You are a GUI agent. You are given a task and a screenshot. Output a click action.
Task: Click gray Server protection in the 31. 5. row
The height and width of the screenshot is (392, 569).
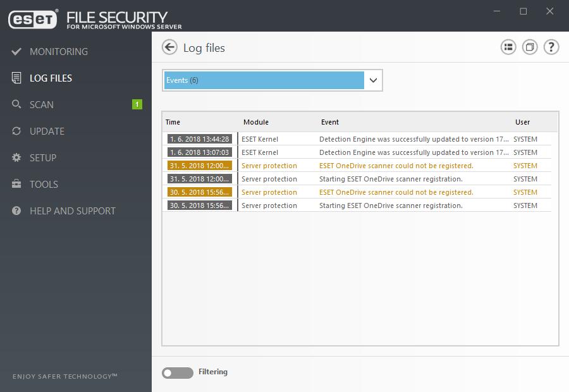[x=269, y=179]
